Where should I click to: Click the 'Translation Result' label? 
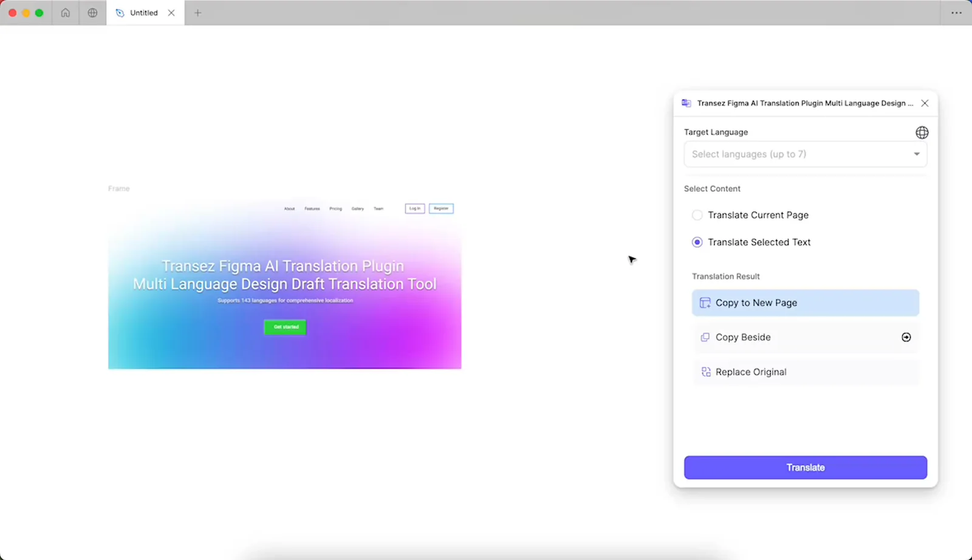click(x=725, y=276)
